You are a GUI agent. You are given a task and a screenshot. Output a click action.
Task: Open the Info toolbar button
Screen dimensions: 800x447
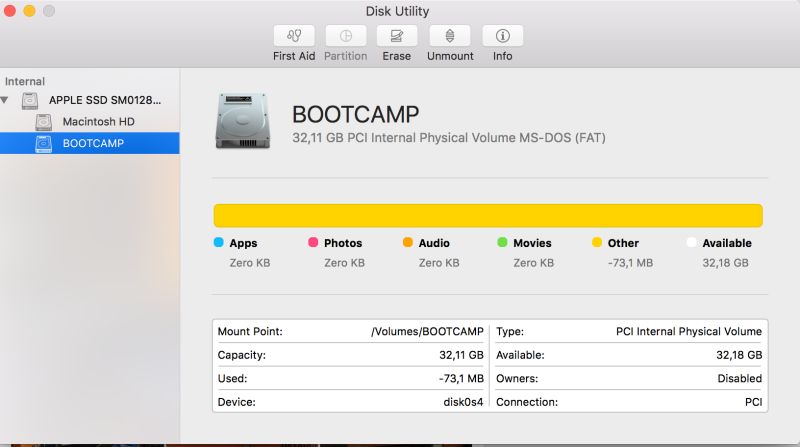(x=503, y=36)
